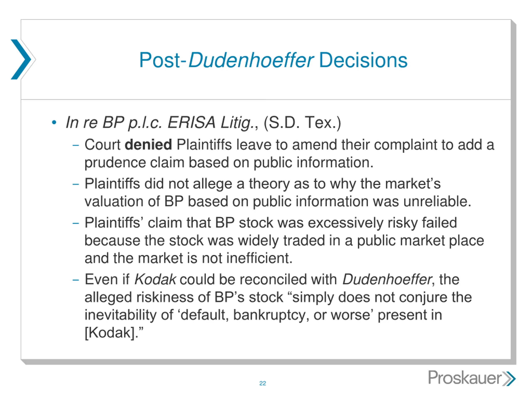Click the bold word 'denied'
The height and width of the screenshot is (399, 532).
148,145
